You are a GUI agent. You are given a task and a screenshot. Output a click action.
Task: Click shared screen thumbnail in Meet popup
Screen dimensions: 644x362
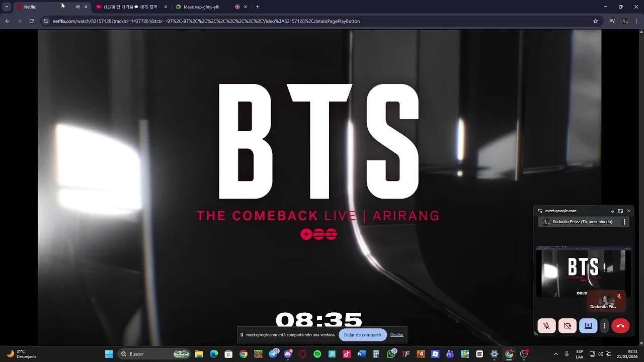pos(584,271)
